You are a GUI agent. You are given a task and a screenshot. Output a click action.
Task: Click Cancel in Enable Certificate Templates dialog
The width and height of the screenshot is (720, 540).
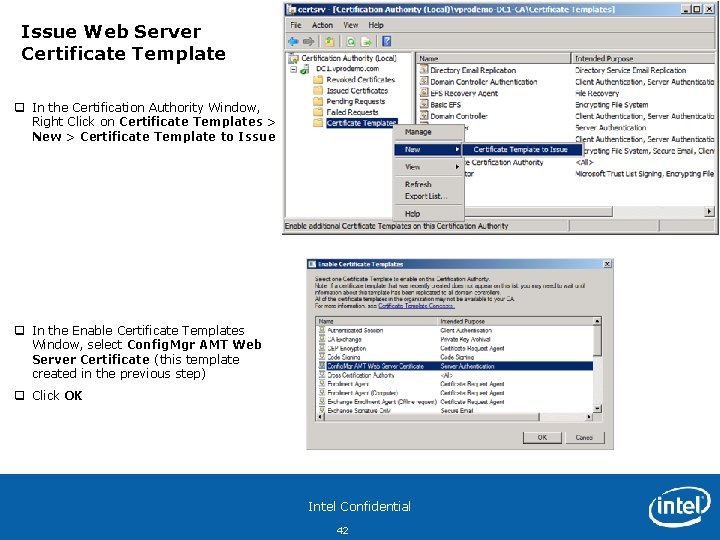585,438
